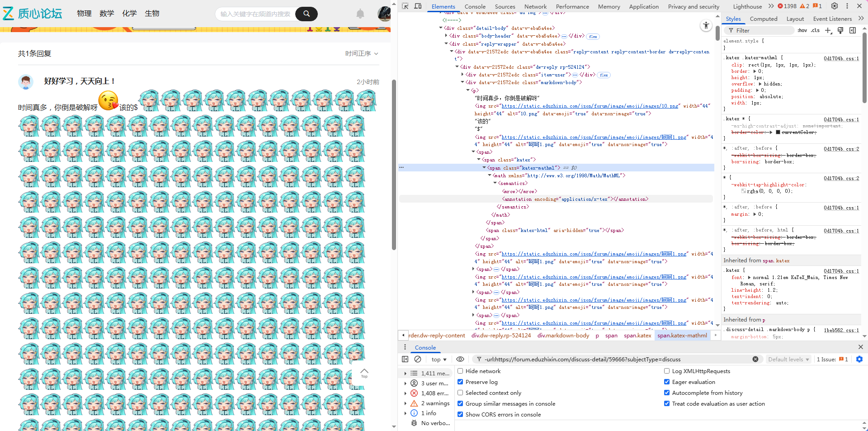
Task: Expand the 1,411 messages group
Action: pos(406,374)
